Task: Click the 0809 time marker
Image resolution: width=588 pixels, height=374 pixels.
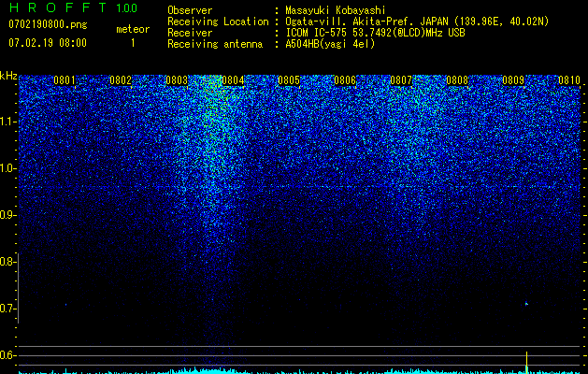Action: [513, 80]
